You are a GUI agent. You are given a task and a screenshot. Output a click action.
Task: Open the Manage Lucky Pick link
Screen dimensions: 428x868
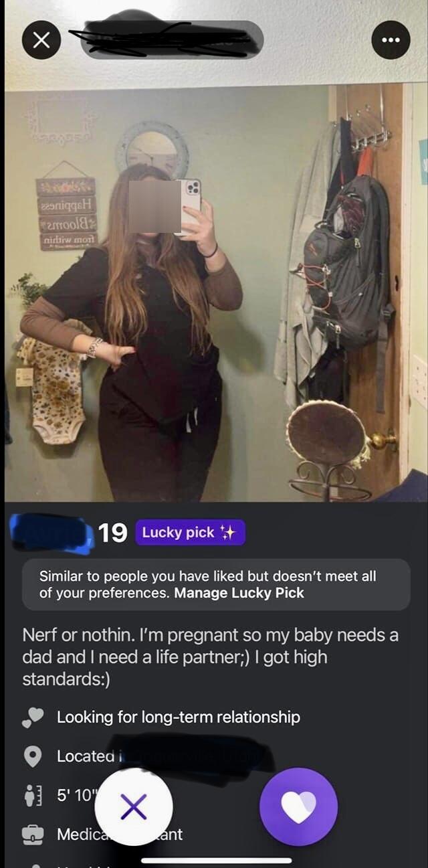[x=239, y=593]
